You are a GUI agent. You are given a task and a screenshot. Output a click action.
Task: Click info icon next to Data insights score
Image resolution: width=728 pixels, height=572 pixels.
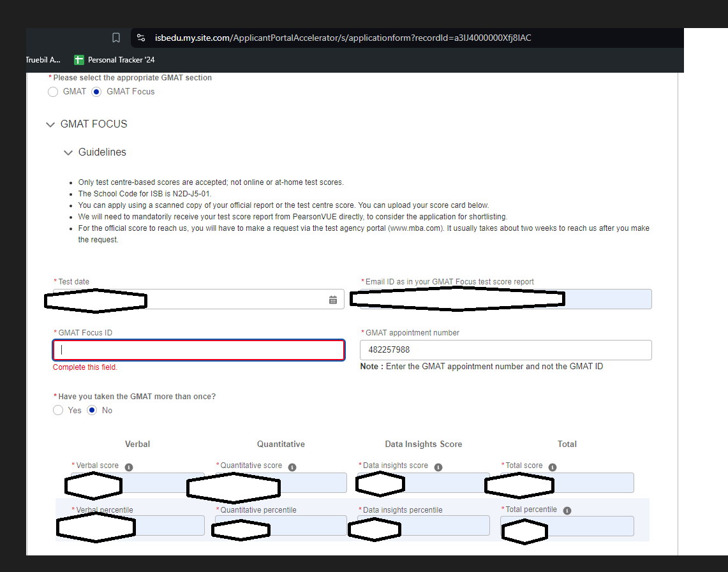tap(438, 467)
